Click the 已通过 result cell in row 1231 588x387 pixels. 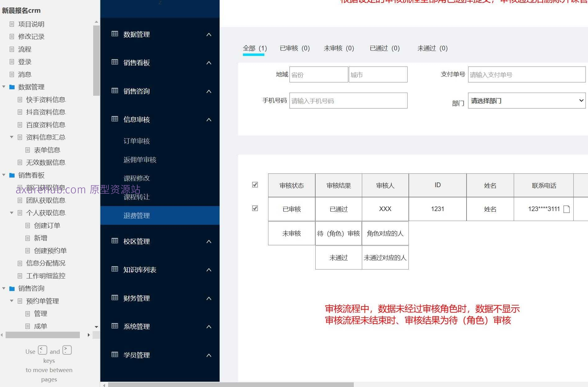point(339,209)
